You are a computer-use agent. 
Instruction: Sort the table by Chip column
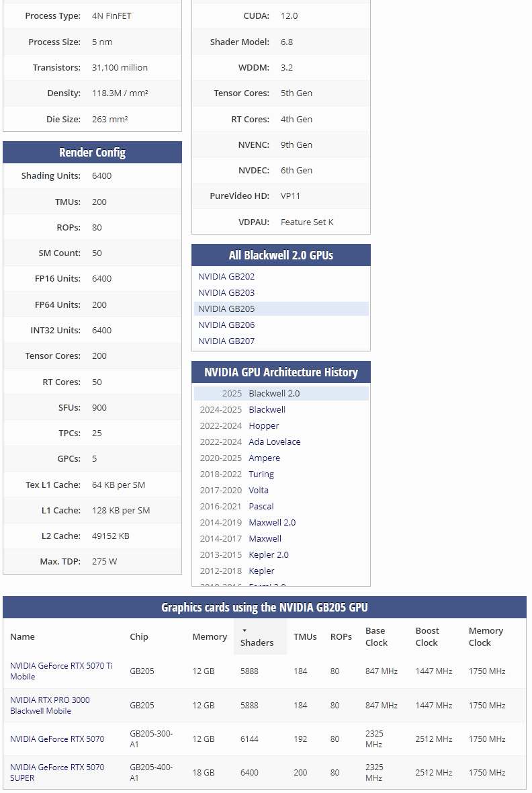(139, 637)
